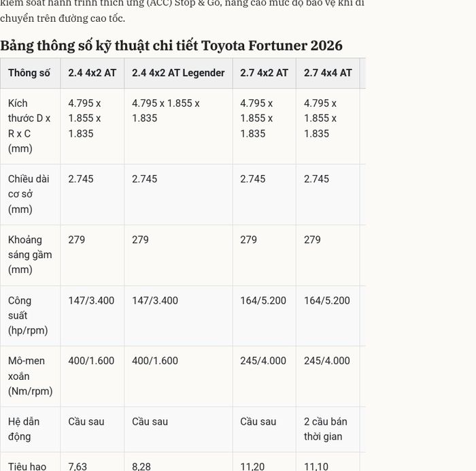Viewport: 476px width, 471px height.
Task: Click the '11,20' fuel consumption cell
Action: coord(252,466)
